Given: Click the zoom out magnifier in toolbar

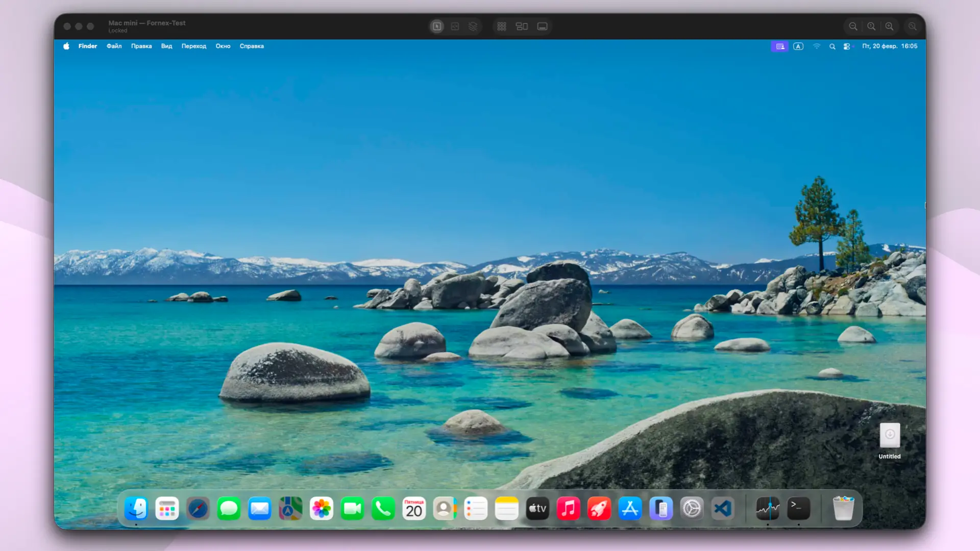Looking at the screenshot, I should [853, 27].
